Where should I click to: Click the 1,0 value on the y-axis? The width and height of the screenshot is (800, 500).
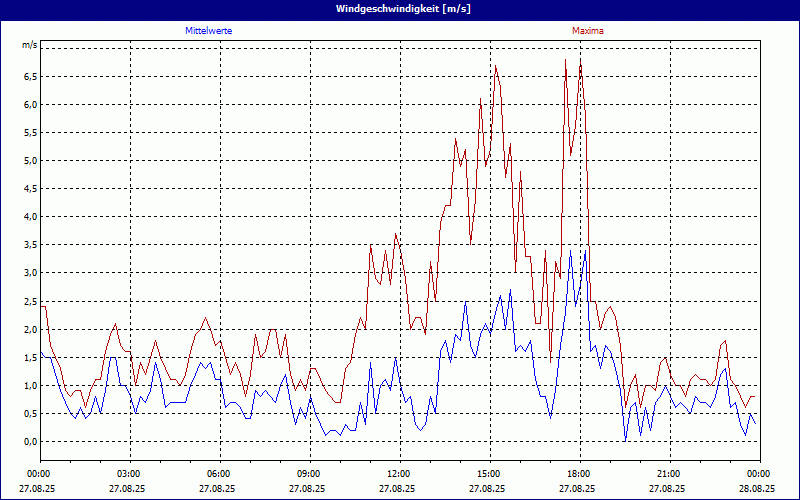[x=30, y=386]
